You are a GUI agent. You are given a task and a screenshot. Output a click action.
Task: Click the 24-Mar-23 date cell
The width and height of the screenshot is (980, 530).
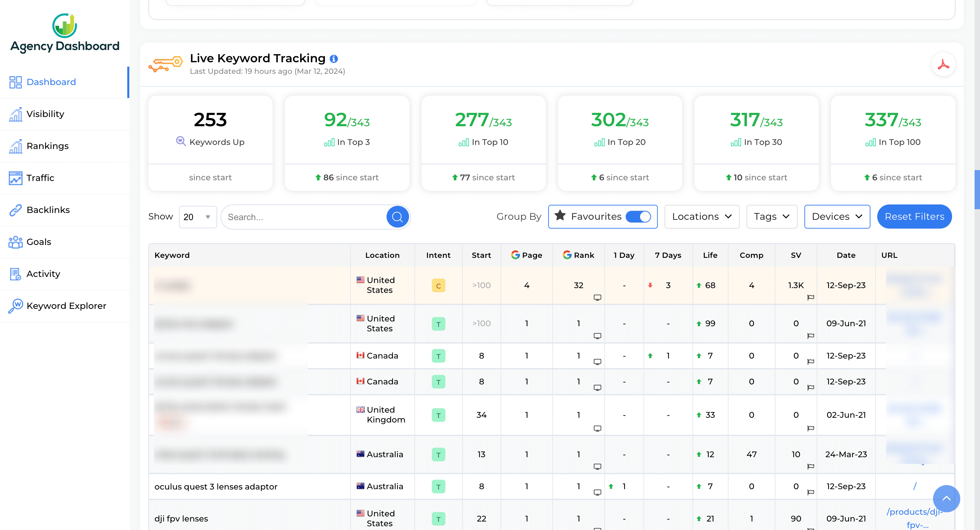[846, 454]
